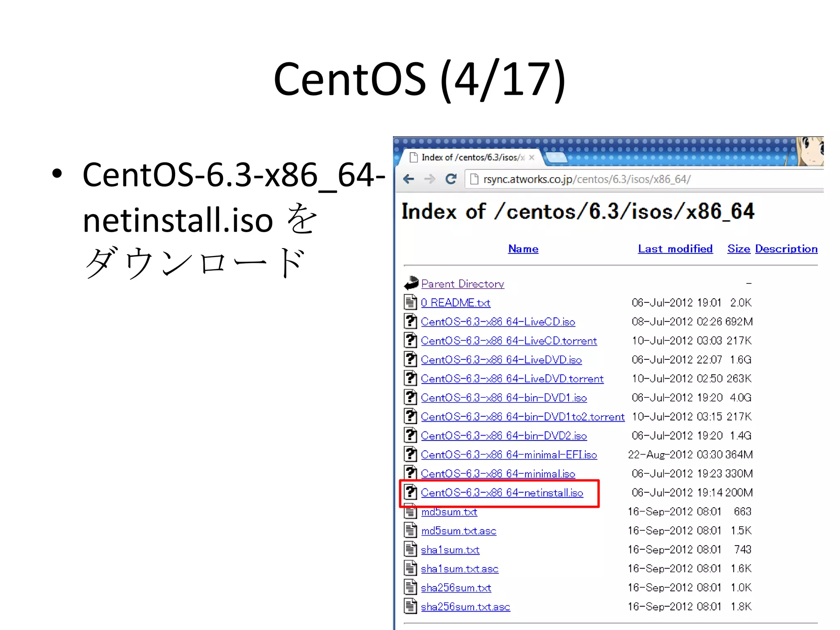Click the browser back arrow

(409, 179)
